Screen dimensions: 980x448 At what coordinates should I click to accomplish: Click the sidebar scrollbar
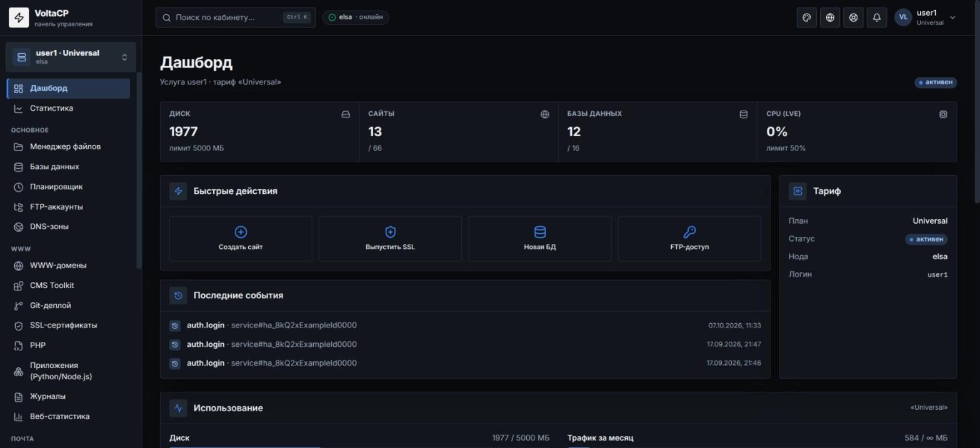(139, 171)
